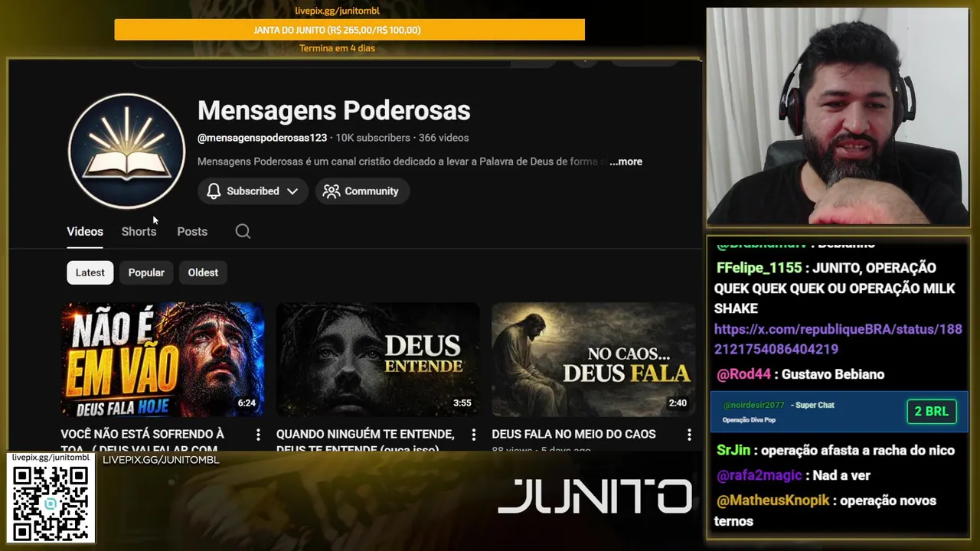Image resolution: width=980 pixels, height=551 pixels.
Task: Click the '@noirdesir2077' Super Chat name
Action: tap(753, 405)
